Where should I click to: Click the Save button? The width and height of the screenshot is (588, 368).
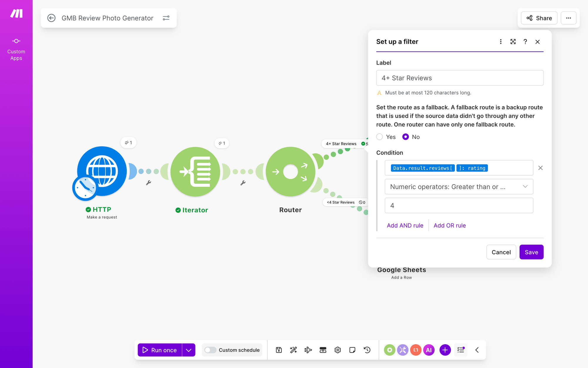tap(531, 252)
